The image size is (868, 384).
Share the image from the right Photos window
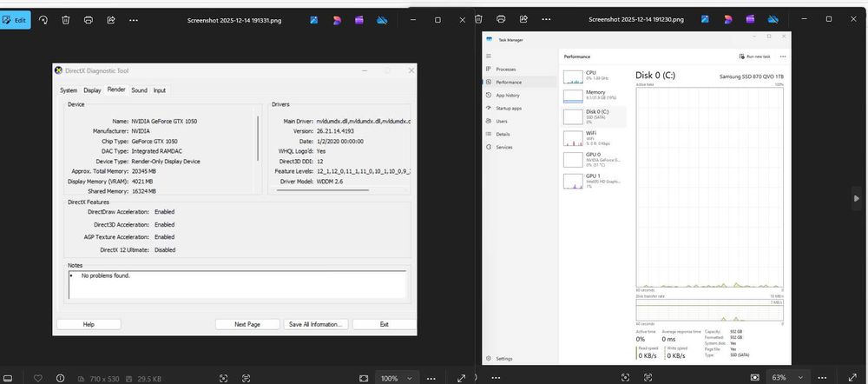(x=523, y=19)
